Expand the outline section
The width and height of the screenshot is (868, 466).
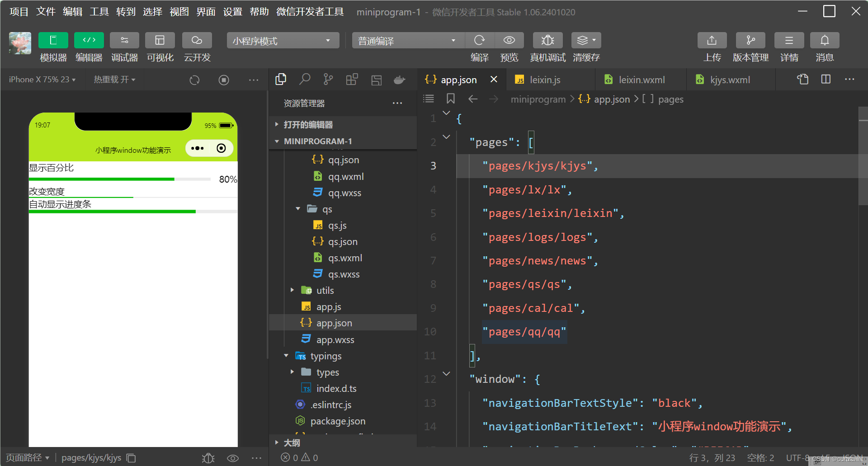point(342,442)
